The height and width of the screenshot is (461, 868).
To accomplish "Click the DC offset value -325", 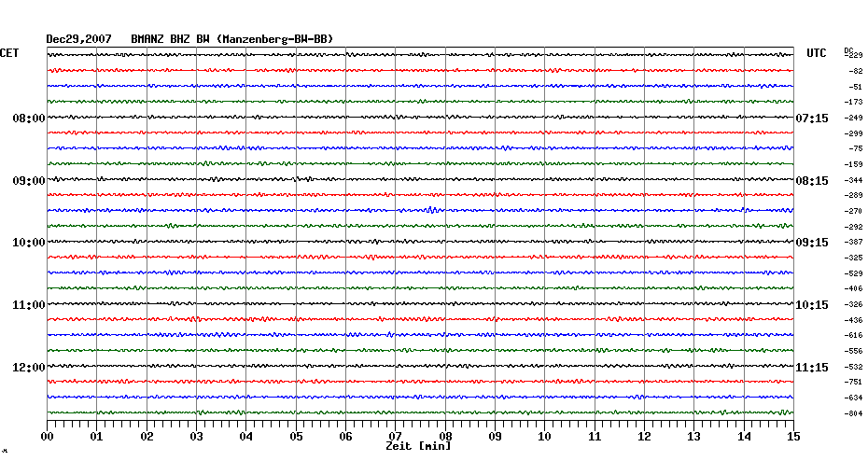I will tap(854, 258).
